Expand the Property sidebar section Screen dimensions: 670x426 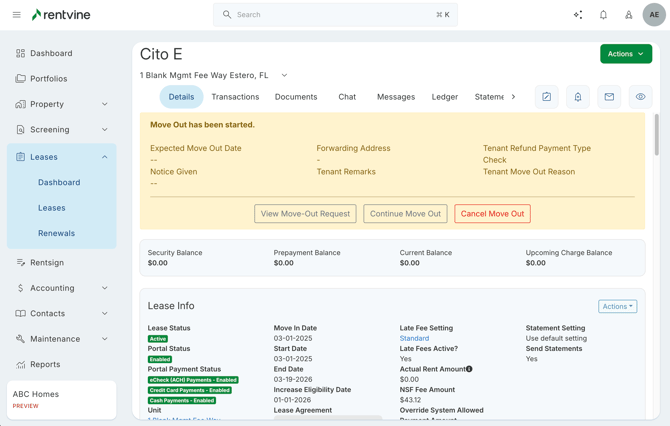(105, 104)
